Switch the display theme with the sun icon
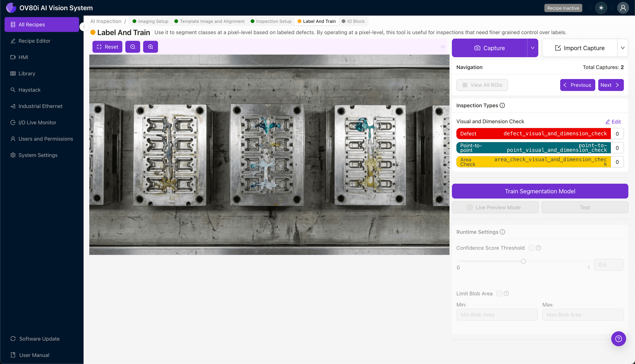Viewport: 635px width, 364px height. [601, 8]
